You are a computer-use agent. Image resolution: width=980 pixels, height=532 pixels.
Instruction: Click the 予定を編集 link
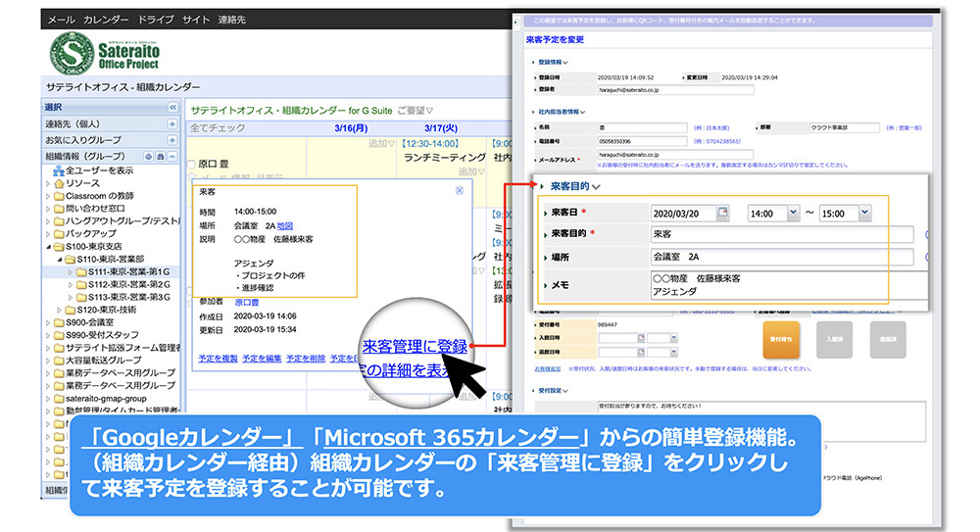[262, 359]
